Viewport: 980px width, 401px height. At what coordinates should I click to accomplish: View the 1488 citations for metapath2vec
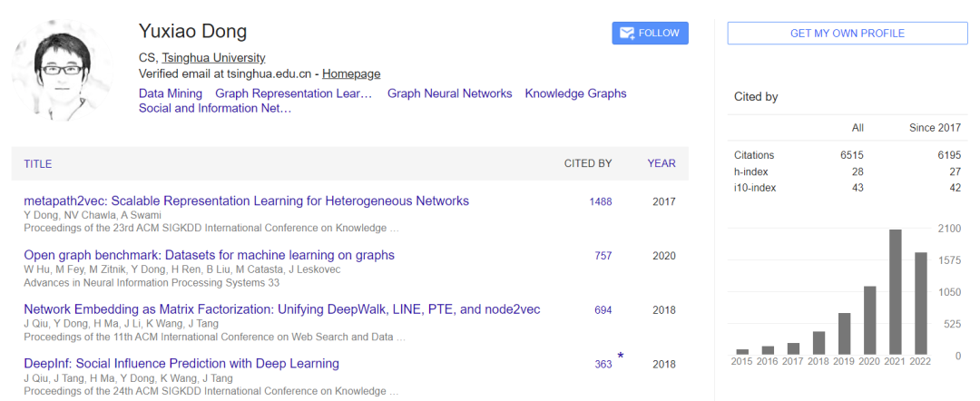tap(601, 202)
